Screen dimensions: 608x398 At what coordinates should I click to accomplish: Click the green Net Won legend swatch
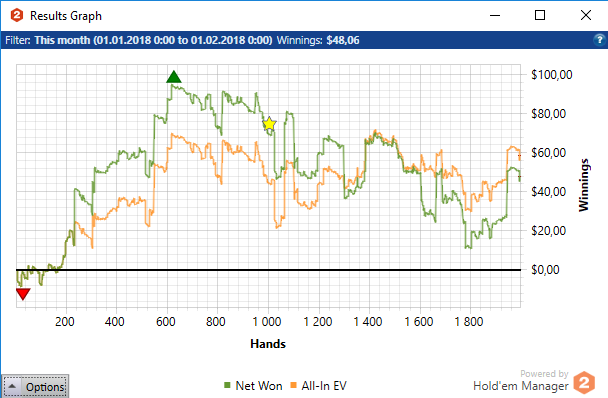pos(227,385)
